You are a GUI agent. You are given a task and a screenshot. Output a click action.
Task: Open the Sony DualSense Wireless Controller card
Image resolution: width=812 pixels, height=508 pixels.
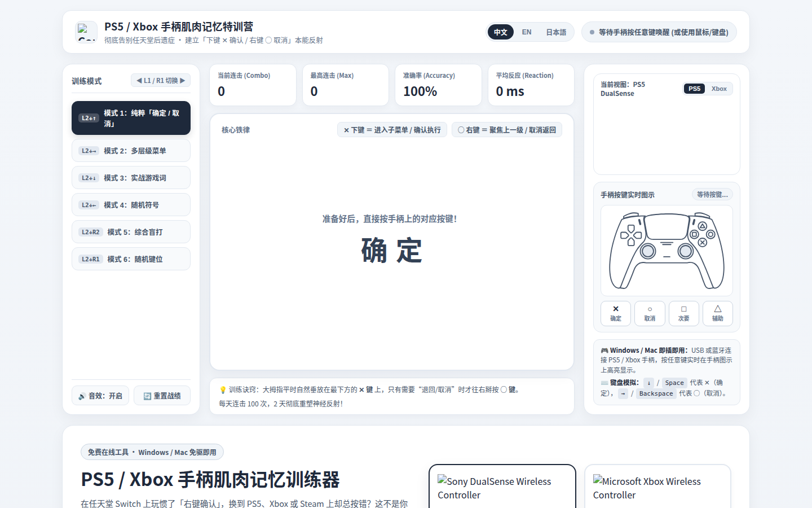[502, 487]
